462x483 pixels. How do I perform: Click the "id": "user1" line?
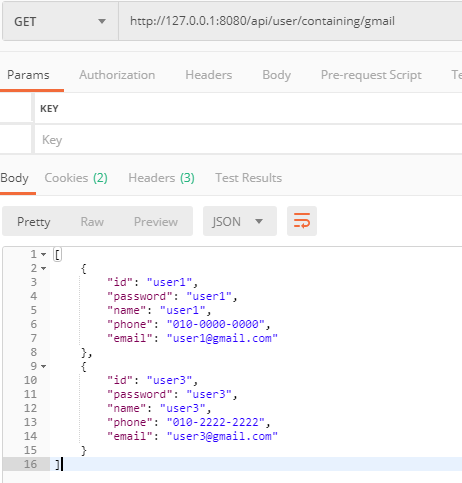click(x=152, y=282)
